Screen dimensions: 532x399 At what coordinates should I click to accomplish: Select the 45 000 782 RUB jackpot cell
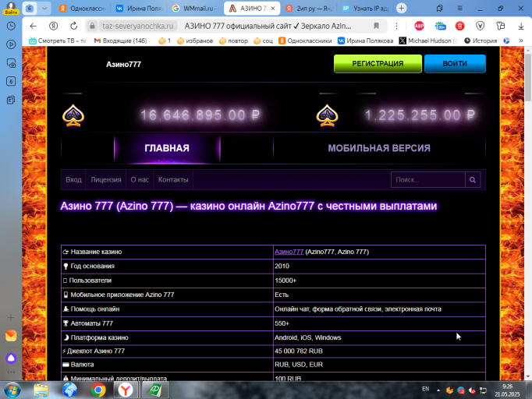379,351
